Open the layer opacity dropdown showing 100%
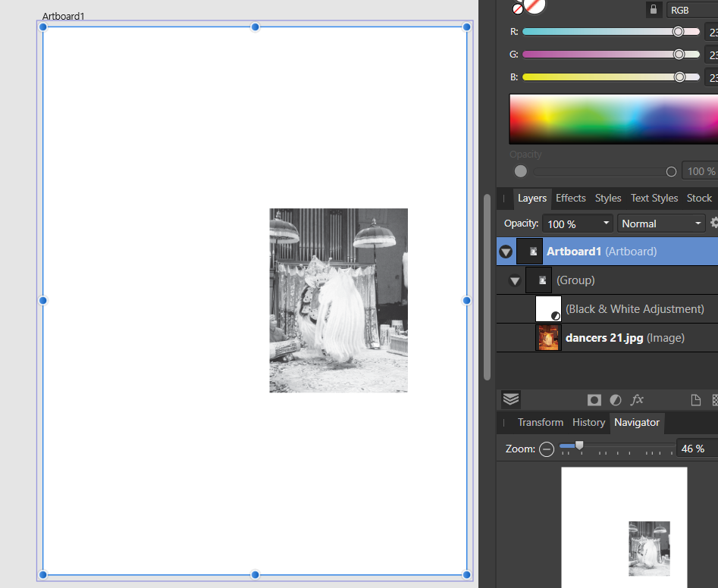 click(x=577, y=223)
